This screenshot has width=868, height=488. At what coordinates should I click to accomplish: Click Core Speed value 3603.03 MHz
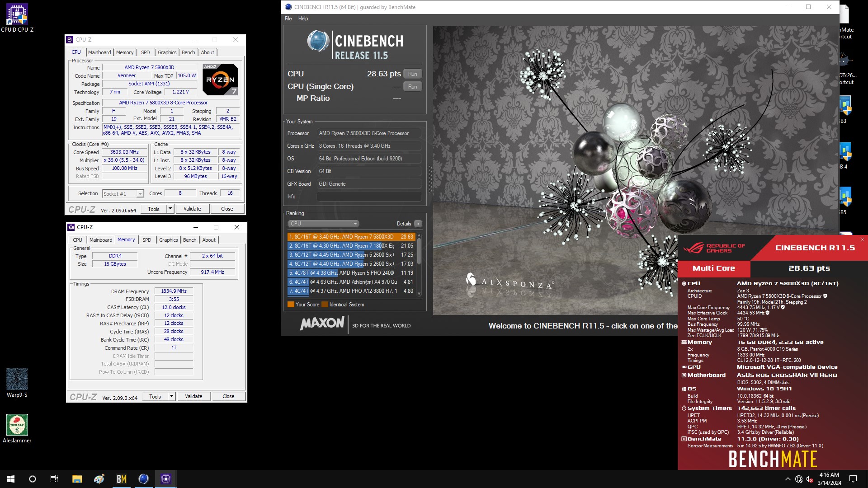[x=125, y=152]
